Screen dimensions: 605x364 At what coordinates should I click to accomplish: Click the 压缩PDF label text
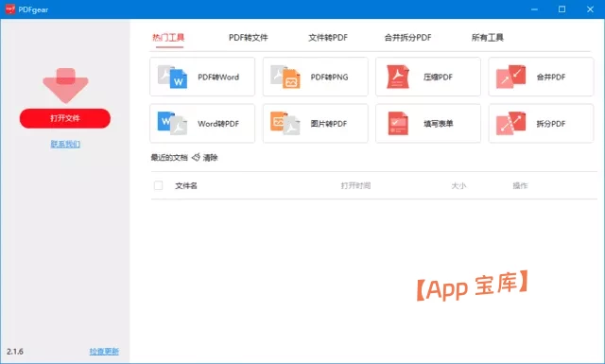[x=438, y=77]
